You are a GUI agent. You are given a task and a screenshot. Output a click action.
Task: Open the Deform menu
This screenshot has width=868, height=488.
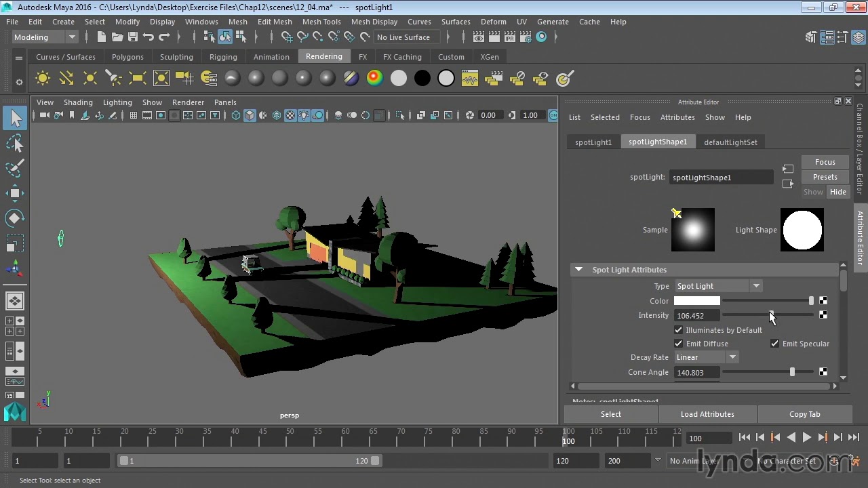click(493, 22)
